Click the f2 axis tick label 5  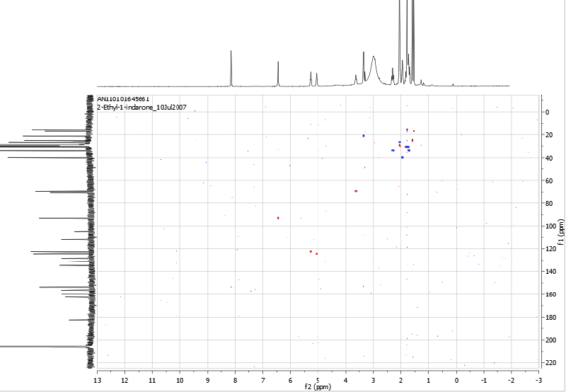coord(318,380)
